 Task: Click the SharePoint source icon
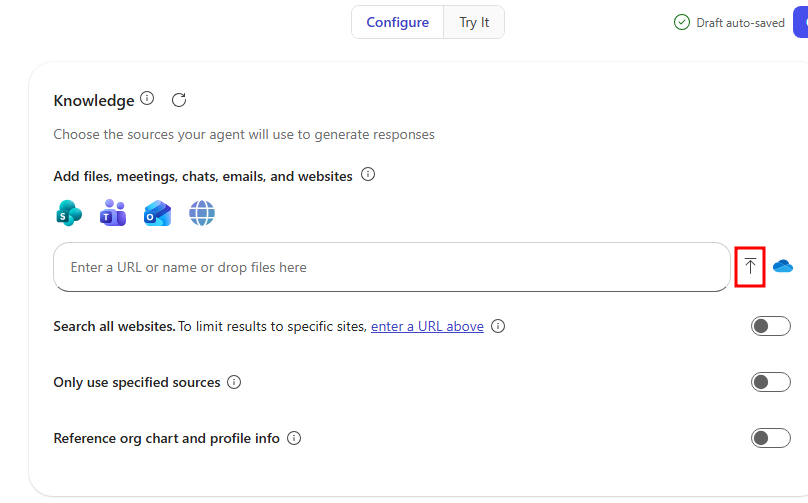[69, 213]
